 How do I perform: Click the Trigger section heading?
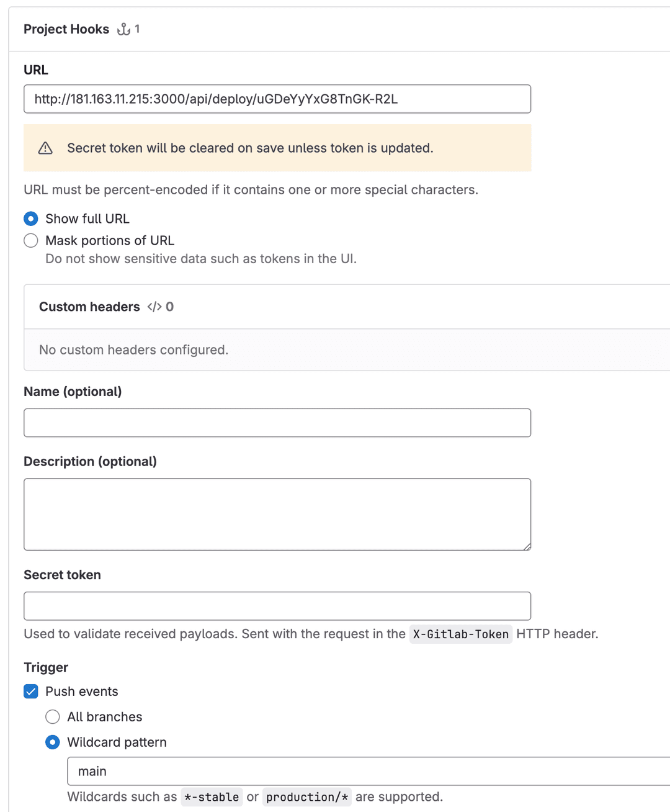click(x=45, y=667)
